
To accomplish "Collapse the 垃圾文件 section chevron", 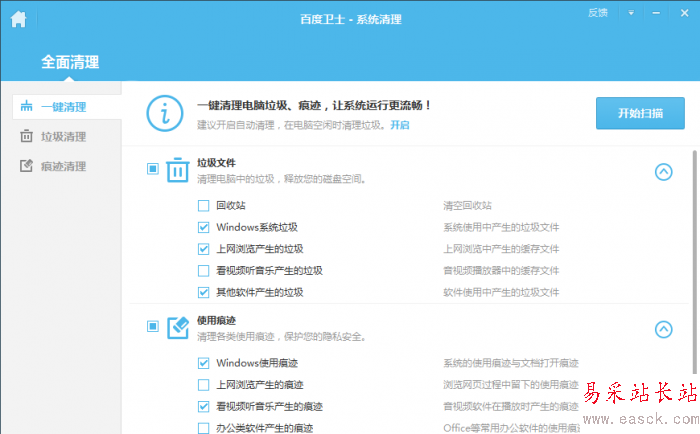I will point(663,172).
